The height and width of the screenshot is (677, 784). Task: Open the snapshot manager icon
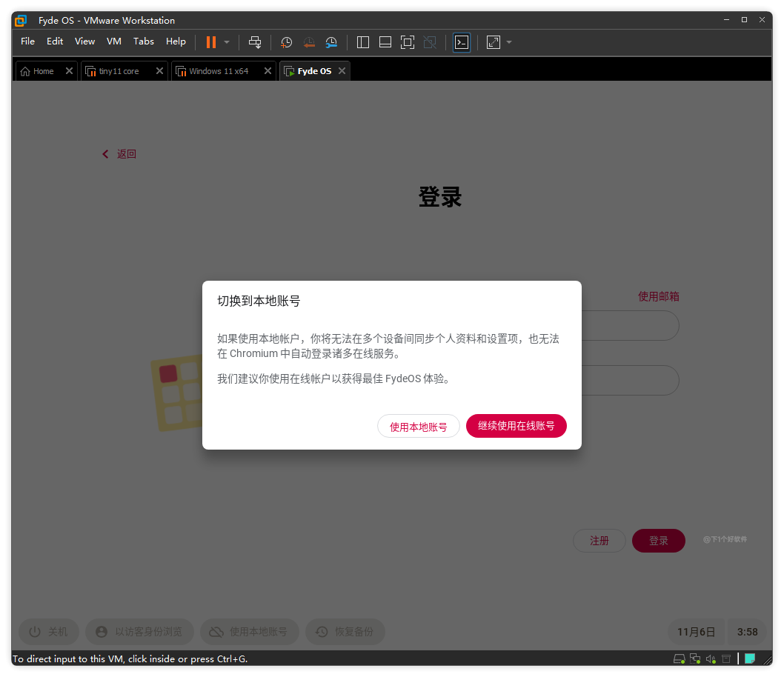coord(331,42)
